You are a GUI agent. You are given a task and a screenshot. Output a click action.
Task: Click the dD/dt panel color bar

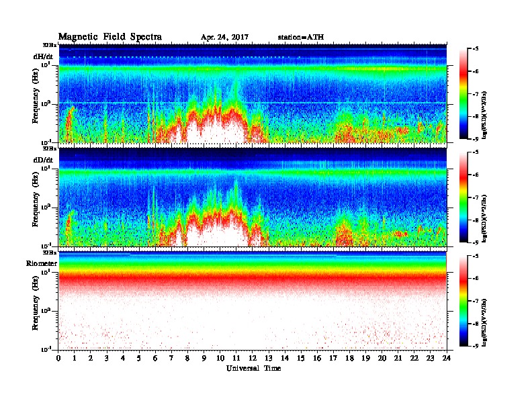463,197
